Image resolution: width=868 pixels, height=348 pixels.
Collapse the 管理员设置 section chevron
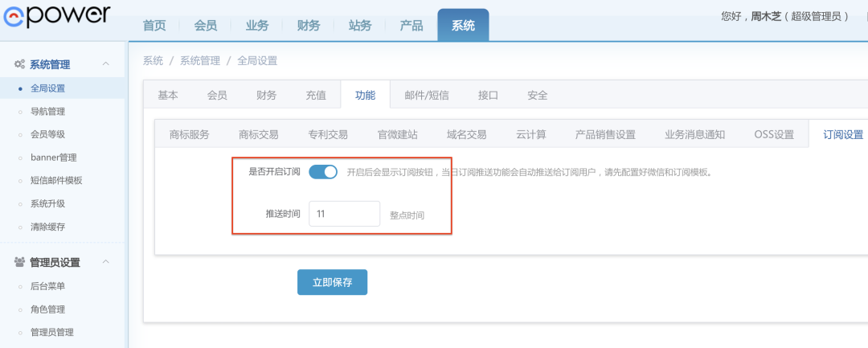click(105, 262)
